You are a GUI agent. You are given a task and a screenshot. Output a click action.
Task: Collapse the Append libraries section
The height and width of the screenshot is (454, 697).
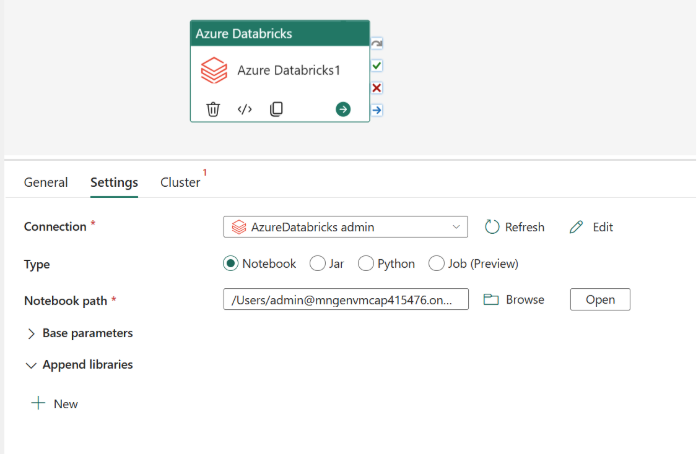31,366
